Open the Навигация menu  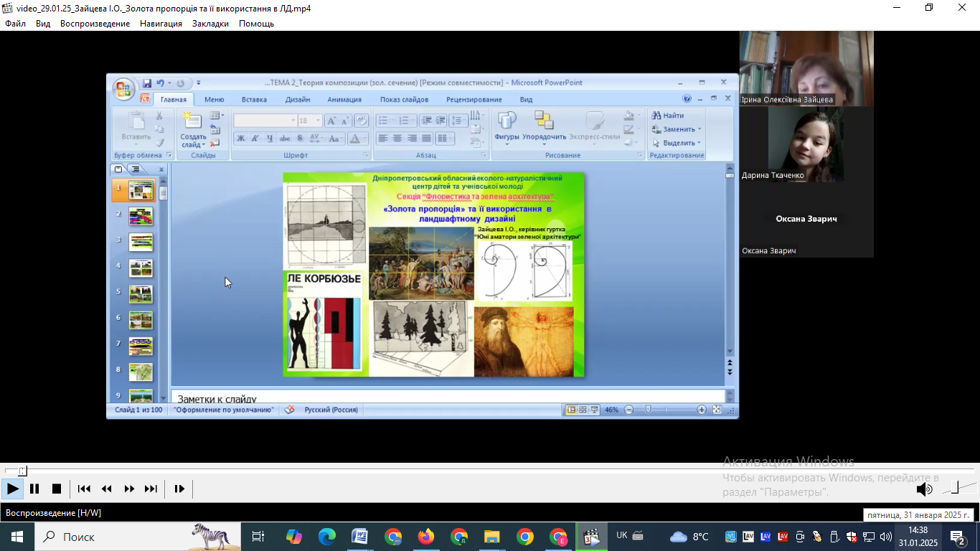[x=161, y=24]
